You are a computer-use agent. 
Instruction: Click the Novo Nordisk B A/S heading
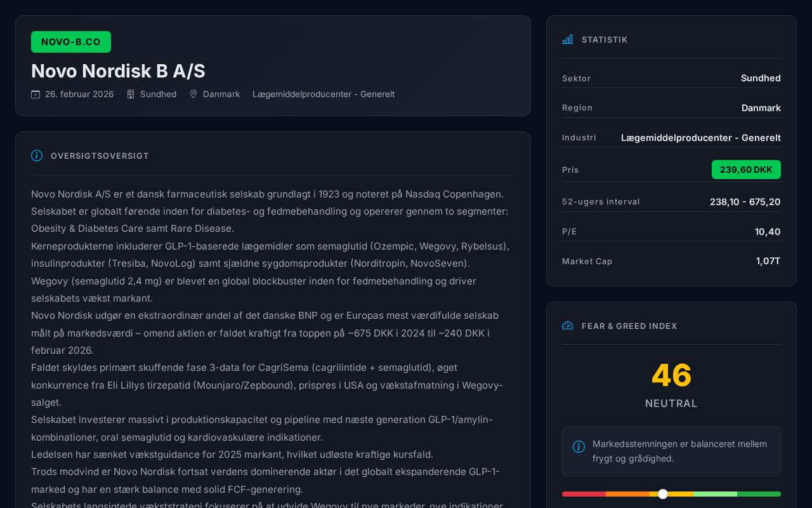click(118, 71)
